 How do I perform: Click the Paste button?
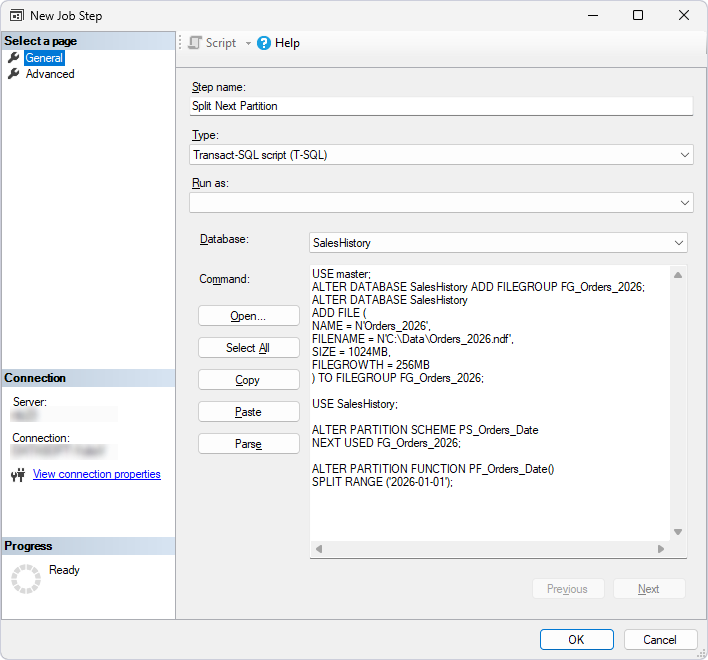(x=248, y=412)
